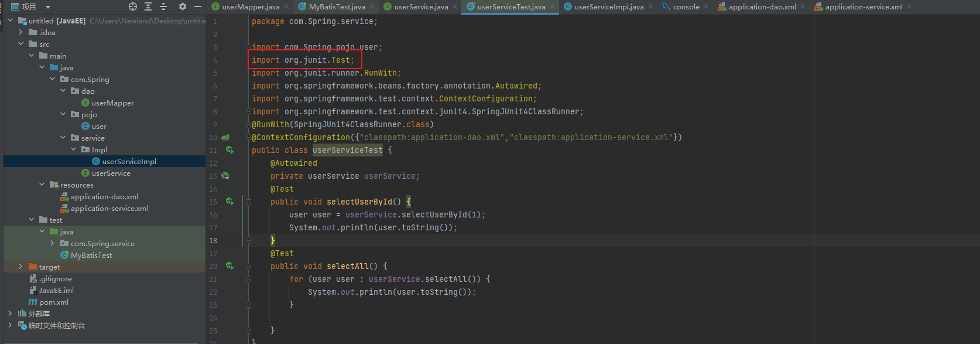This screenshot has width=980, height=344.
Task: Switch to application-service.xml tab
Action: [864, 7]
